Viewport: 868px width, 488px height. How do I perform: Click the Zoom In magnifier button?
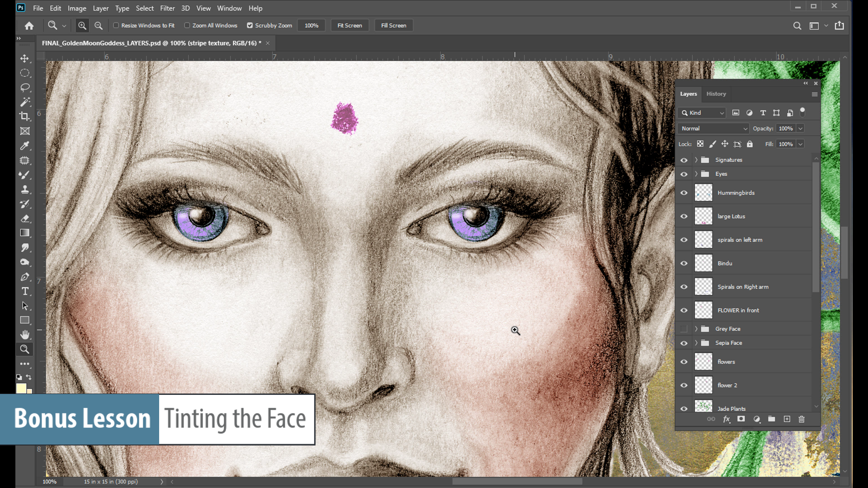[x=82, y=26]
